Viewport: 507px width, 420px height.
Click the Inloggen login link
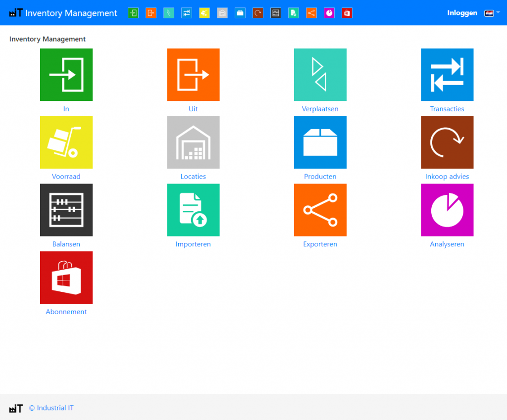click(x=462, y=13)
